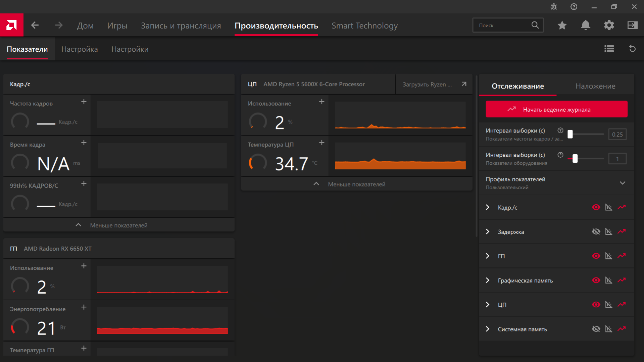Click Начать ведение журнала button
This screenshot has height=362, width=644.
[x=556, y=109]
